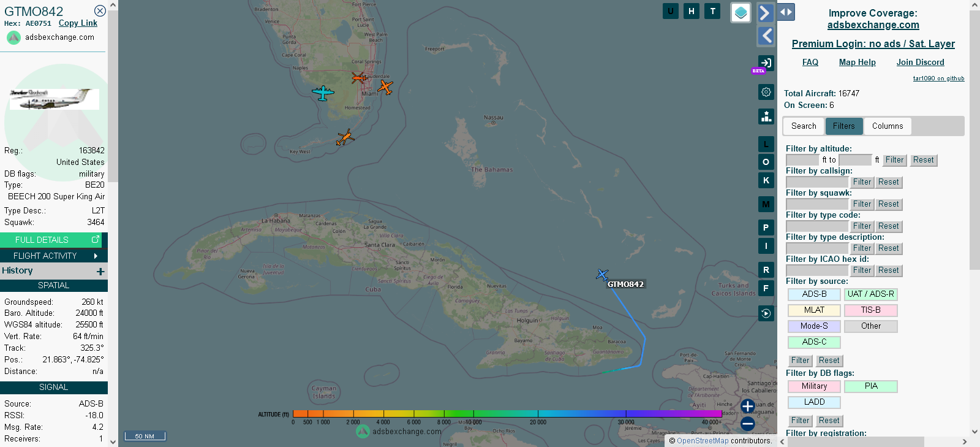The height and width of the screenshot is (447, 980).
Task: Toggle MLAT source filter
Action: [814, 310]
